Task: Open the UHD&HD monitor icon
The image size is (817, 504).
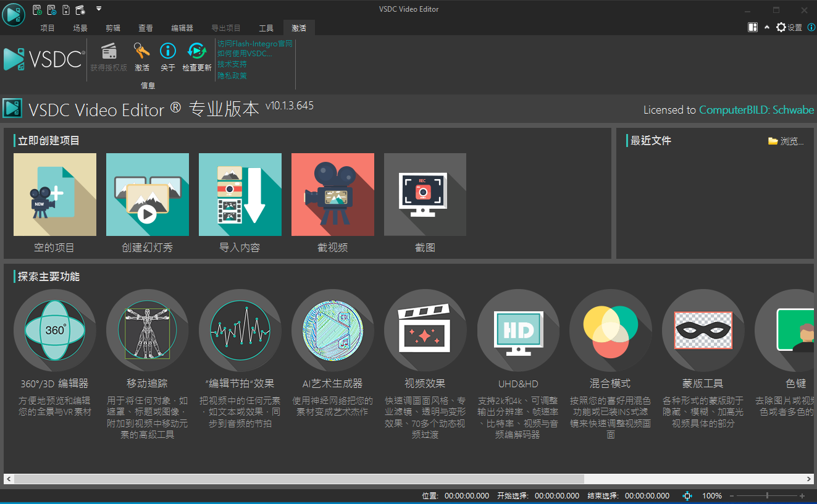Action: pyautogui.click(x=518, y=330)
